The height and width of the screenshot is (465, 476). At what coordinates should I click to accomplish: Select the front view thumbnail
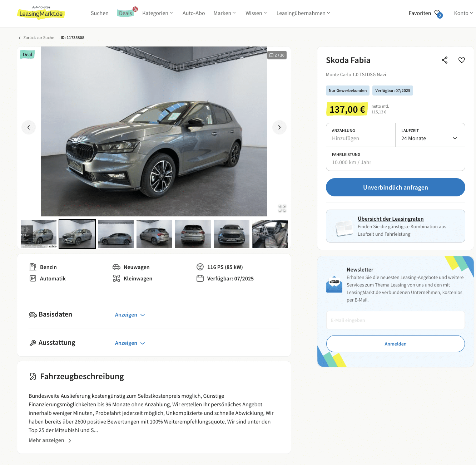point(232,234)
